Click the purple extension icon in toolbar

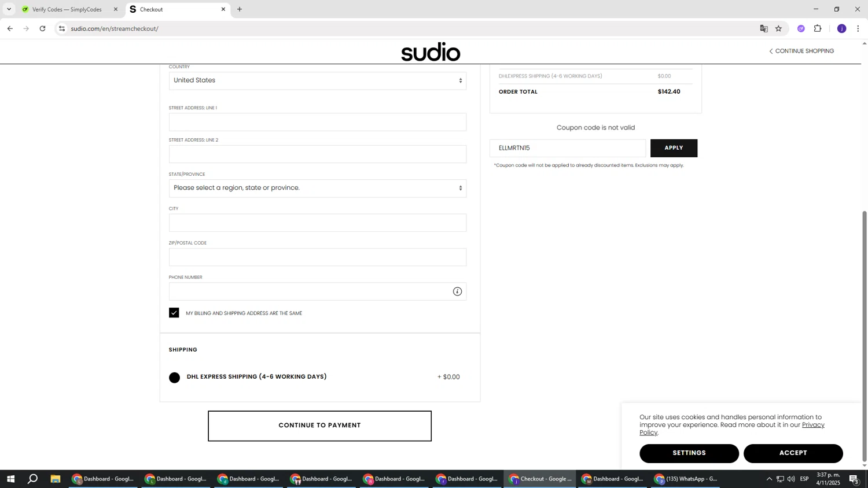(x=801, y=28)
